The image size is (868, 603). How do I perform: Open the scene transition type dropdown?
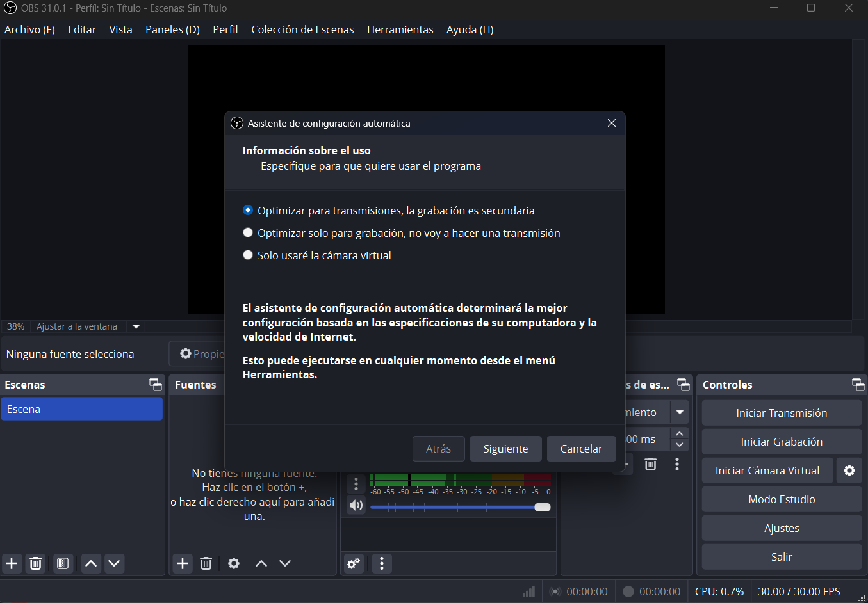(680, 412)
